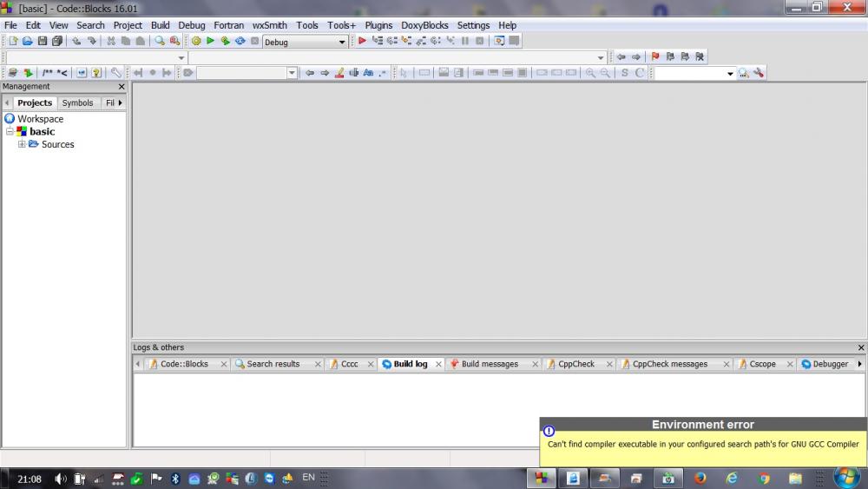The height and width of the screenshot is (489, 868).
Task: Click the DoxyBlocks extract documentation icon
Action: click(28, 73)
